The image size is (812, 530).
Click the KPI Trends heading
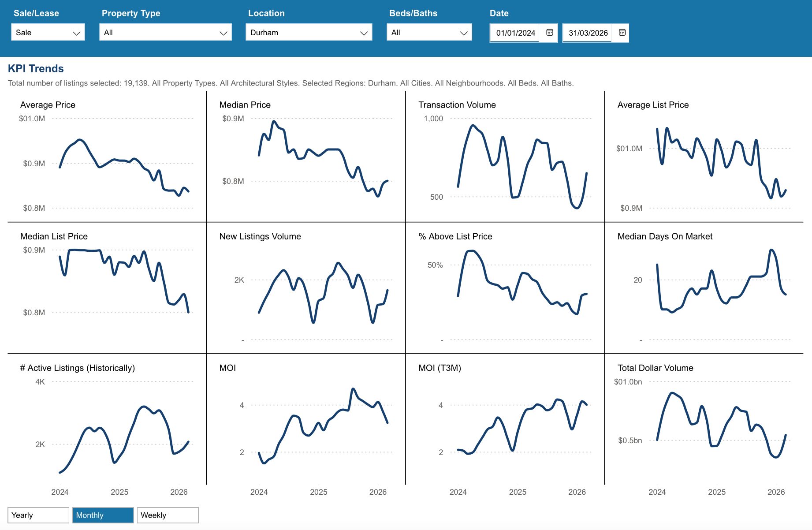[36, 68]
